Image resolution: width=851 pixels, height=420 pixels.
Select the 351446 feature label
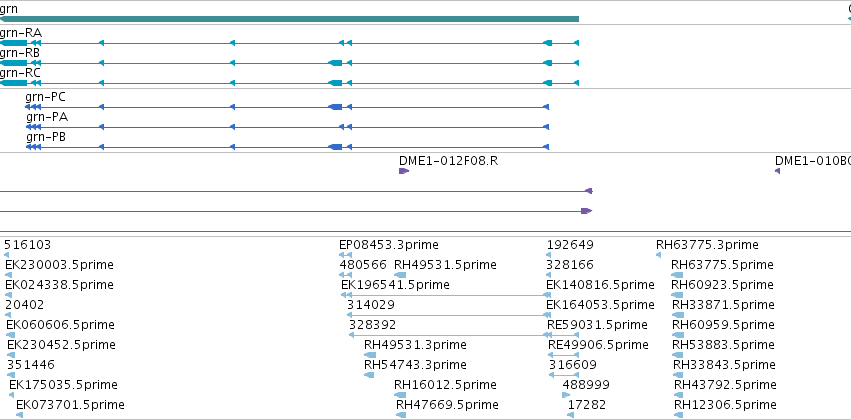point(31,365)
